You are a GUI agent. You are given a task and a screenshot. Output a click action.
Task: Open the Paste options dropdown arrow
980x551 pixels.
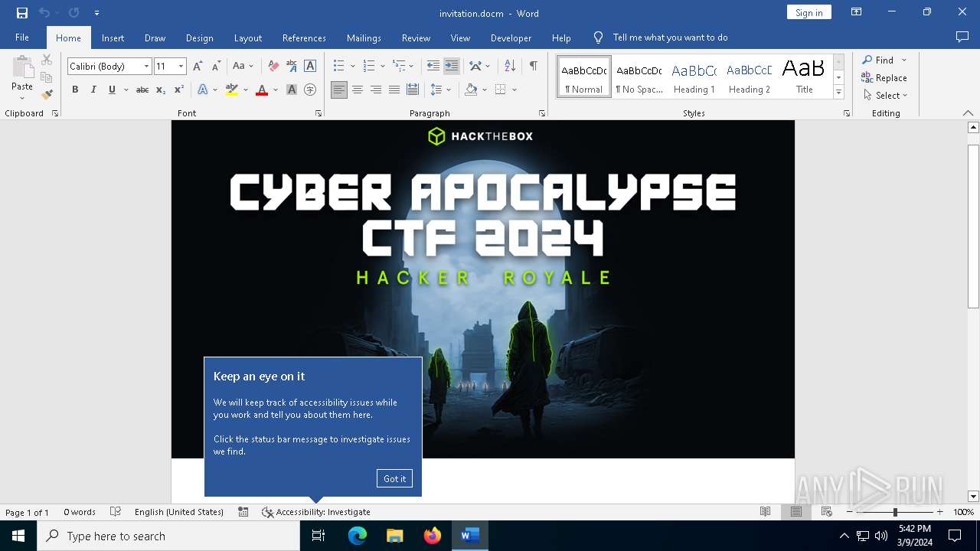coord(22,98)
